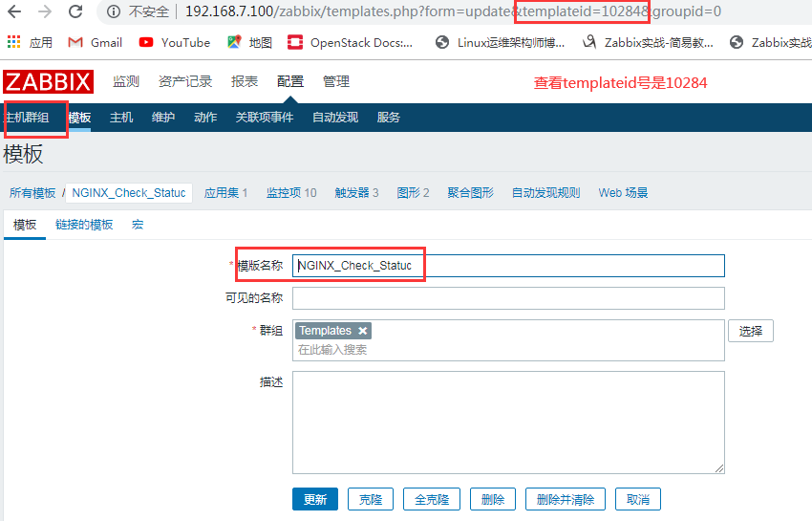This screenshot has height=521, width=812.
Task: Click the browser address bar URL
Action: point(453,11)
